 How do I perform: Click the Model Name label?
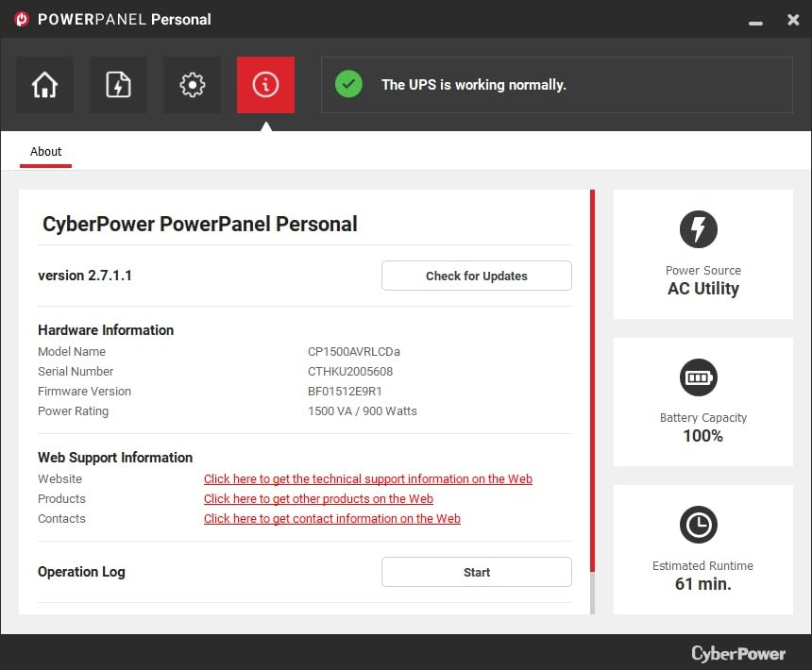click(x=72, y=352)
